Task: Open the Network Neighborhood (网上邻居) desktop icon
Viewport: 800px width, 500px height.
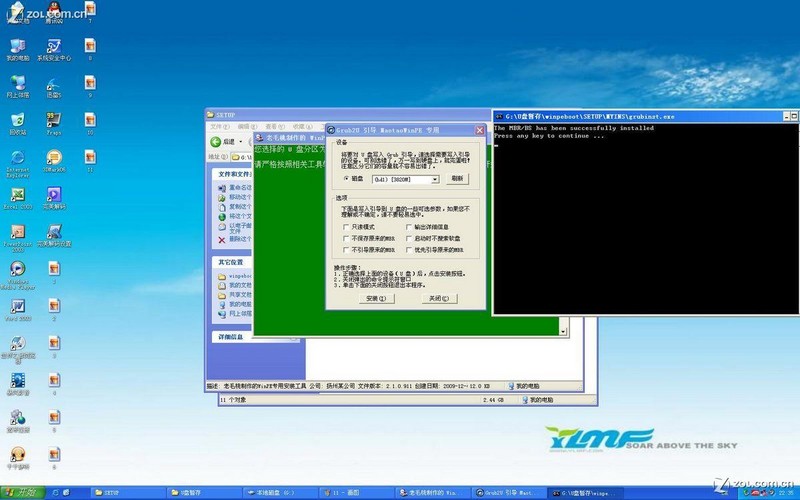Action: click(17, 86)
